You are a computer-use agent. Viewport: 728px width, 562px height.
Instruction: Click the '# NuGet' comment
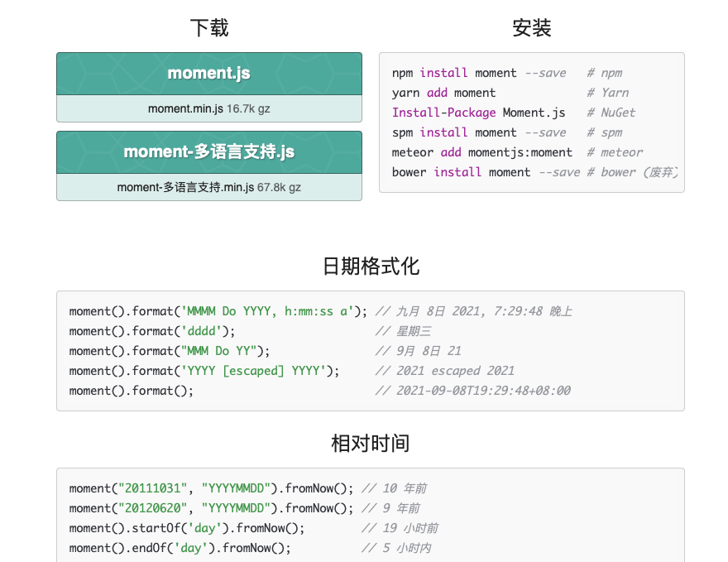coord(611,113)
